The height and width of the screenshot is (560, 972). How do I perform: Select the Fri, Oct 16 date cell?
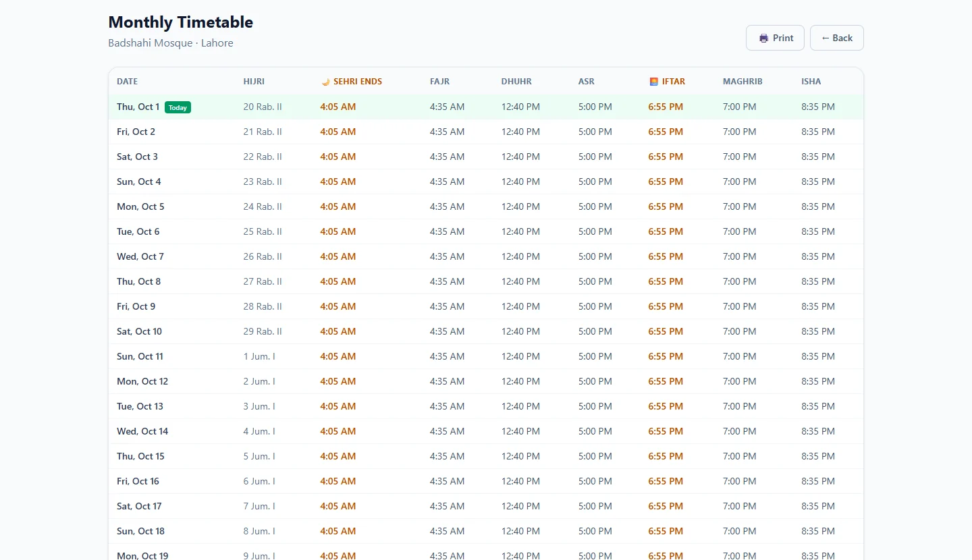[x=138, y=481]
